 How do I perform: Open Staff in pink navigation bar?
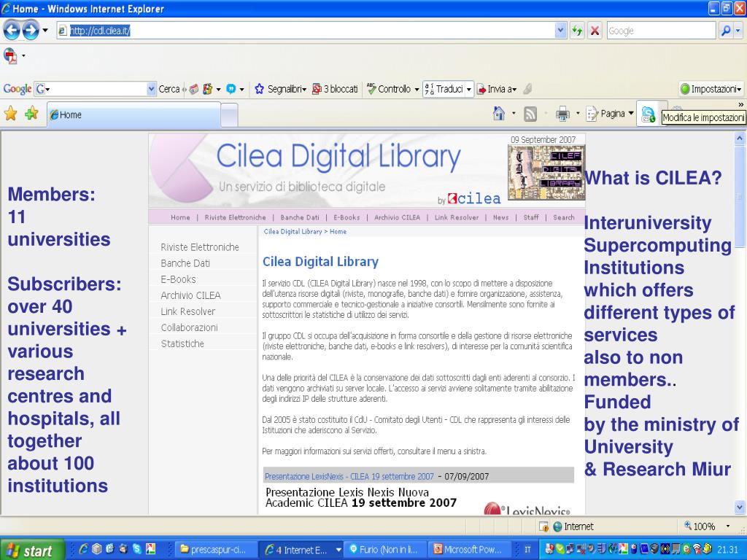point(531,217)
